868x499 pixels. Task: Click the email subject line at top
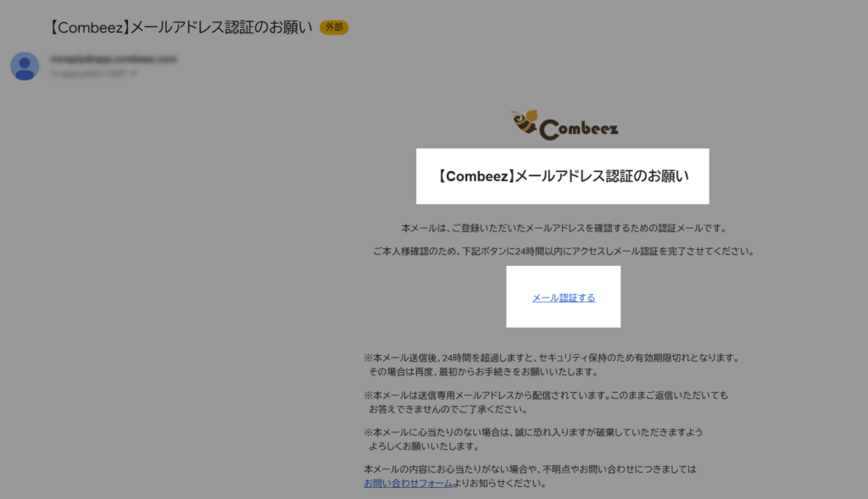tap(181, 27)
